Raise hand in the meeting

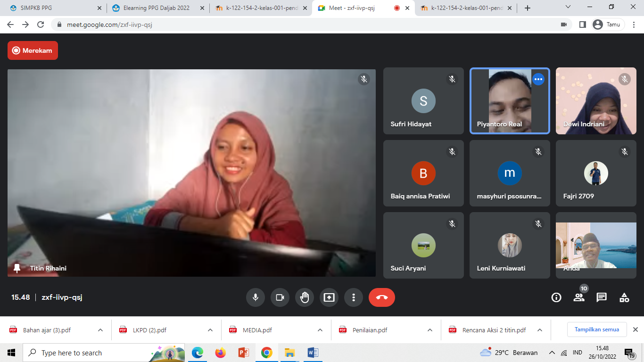click(x=305, y=297)
